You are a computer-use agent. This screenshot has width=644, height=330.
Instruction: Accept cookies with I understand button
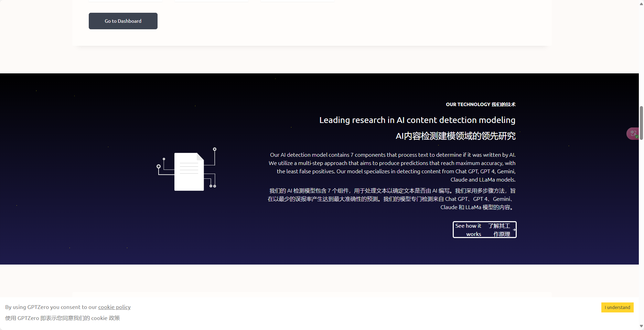tap(617, 307)
